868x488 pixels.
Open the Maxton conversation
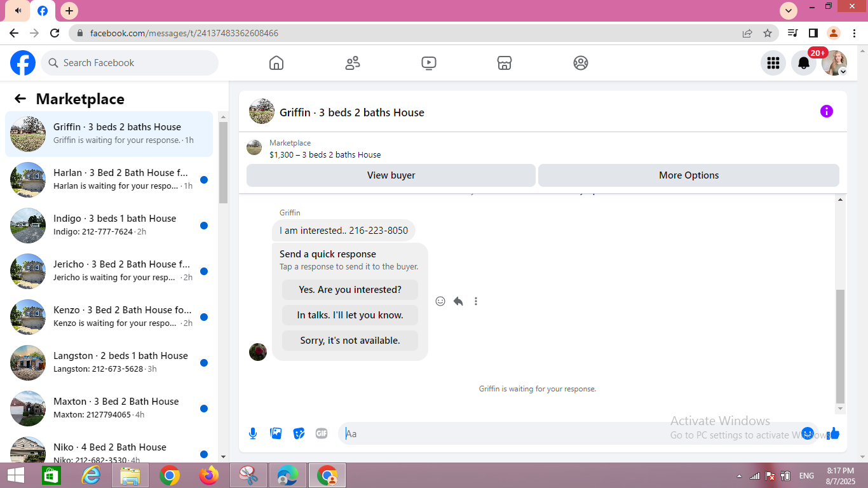point(109,408)
